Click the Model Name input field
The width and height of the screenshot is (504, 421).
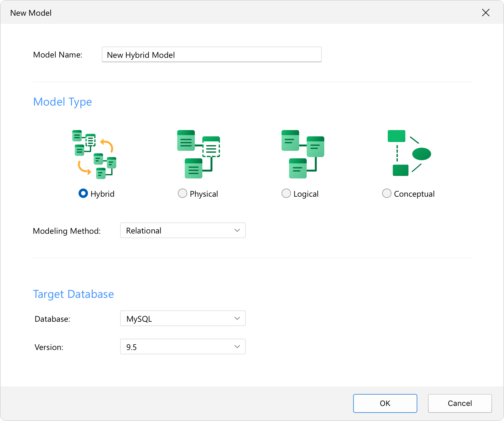[212, 54]
